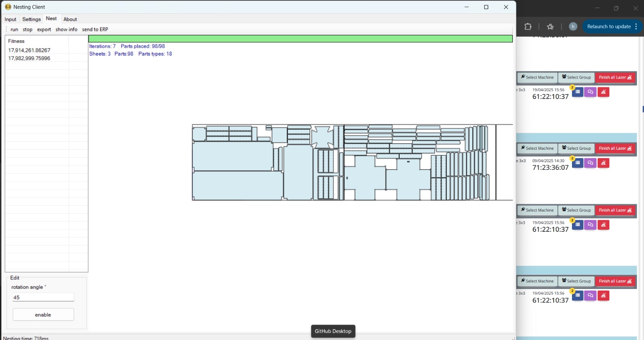The height and width of the screenshot is (340, 644).
Task: Open the Input tab
Action: pyautogui.click(x=10, y=19)
